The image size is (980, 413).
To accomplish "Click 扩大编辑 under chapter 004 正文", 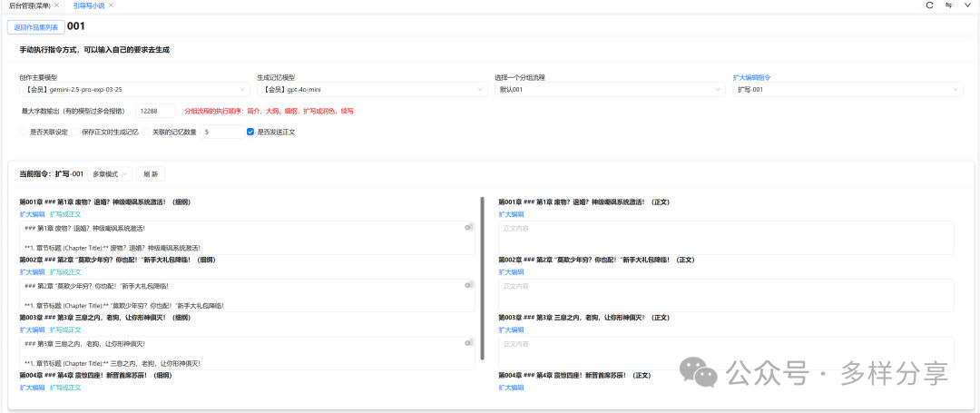I will click(x=511, y=388).
